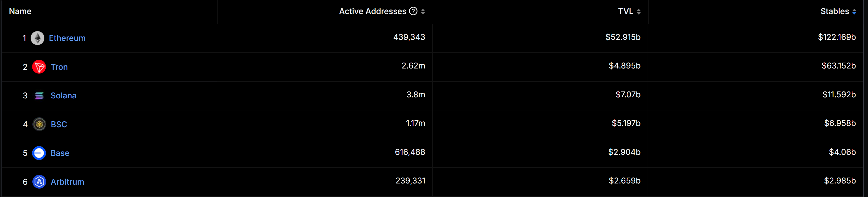Open the Ethereum chain link
Viewport: 868px width, 197px height.
(67, 38)
